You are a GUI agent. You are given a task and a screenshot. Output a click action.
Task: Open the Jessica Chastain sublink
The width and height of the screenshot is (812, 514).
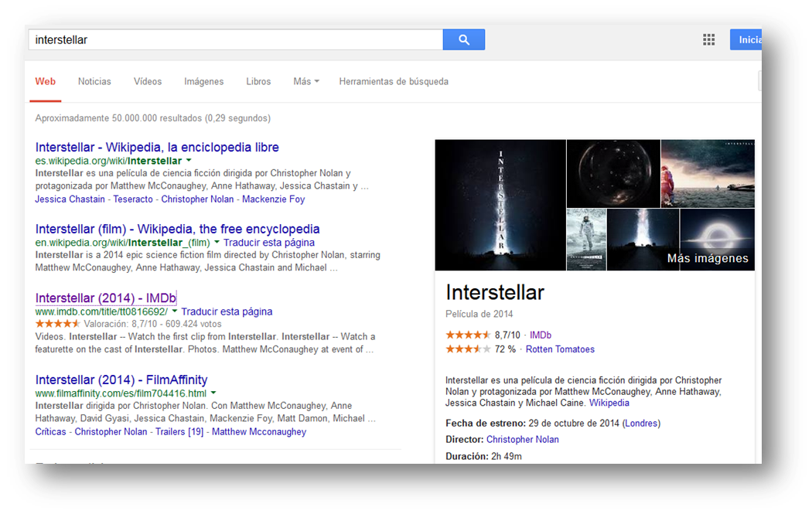click(x=70, y=199)
